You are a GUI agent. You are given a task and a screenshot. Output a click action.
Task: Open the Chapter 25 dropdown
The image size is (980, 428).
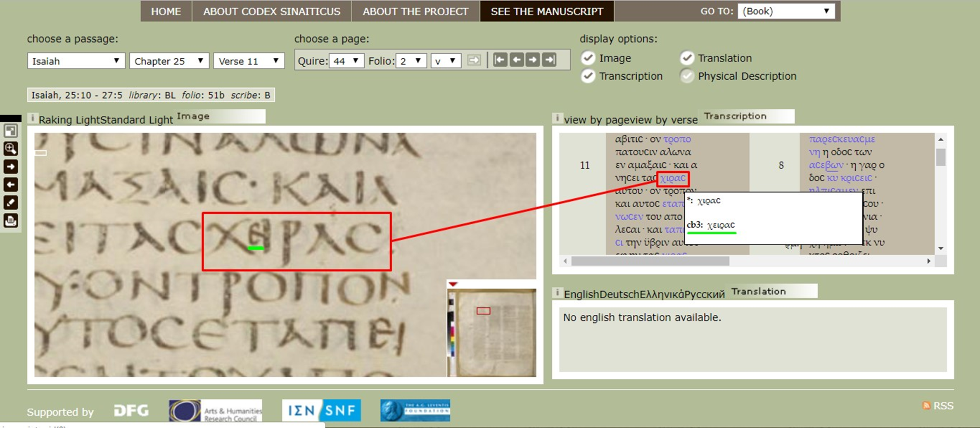tap(169, 61)
